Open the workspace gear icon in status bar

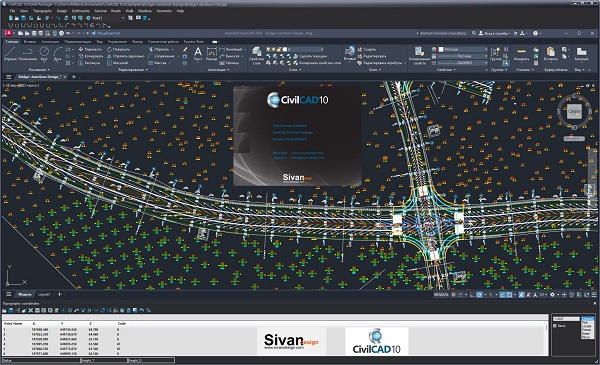(x=552, y=295)
